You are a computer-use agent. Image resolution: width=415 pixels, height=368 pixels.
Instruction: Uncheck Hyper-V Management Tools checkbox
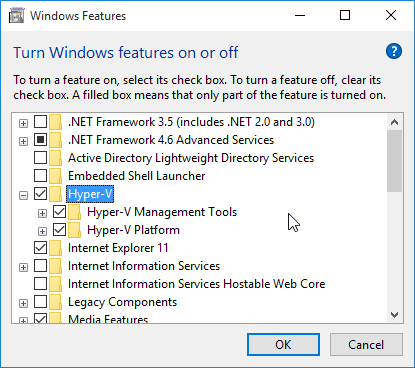pos(59,212)
